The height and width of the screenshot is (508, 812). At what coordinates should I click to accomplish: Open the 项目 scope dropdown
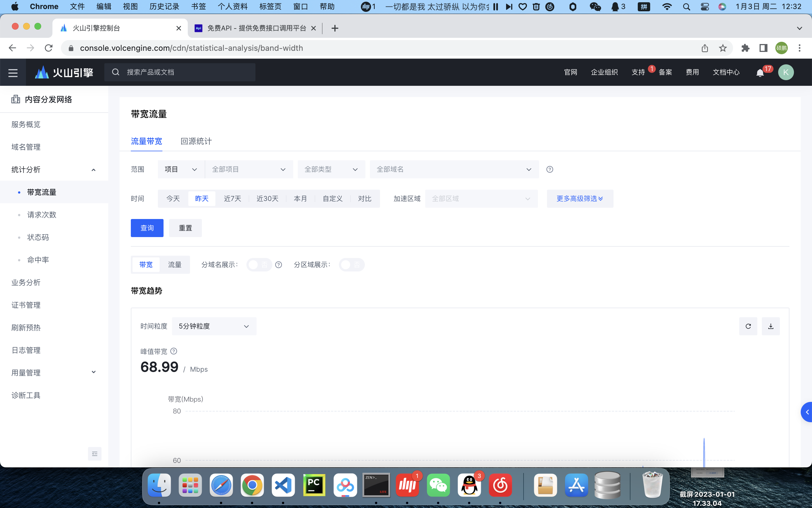click(x=181, y=169)
